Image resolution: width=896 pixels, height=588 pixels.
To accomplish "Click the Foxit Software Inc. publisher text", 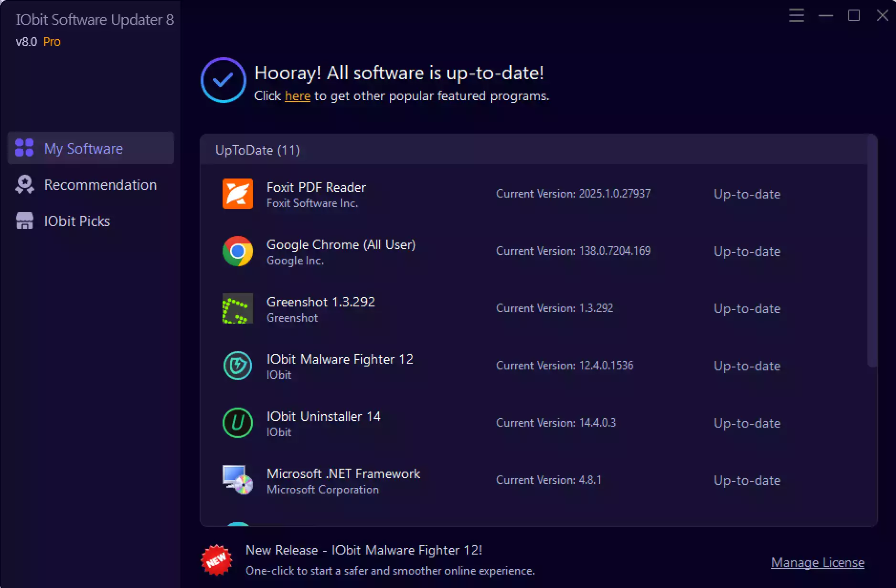I will [x=312, y=203].
